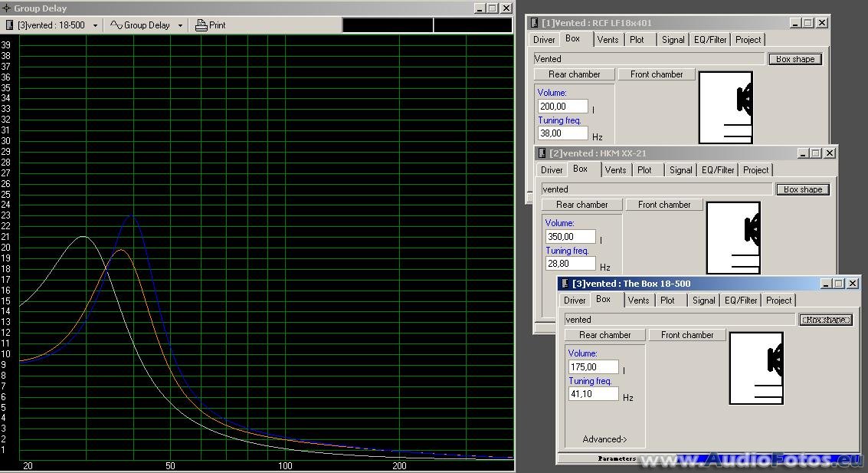Switch to Vents tab in The Box 18-500 window
The image size is (868, 473).
click(638, 301)
